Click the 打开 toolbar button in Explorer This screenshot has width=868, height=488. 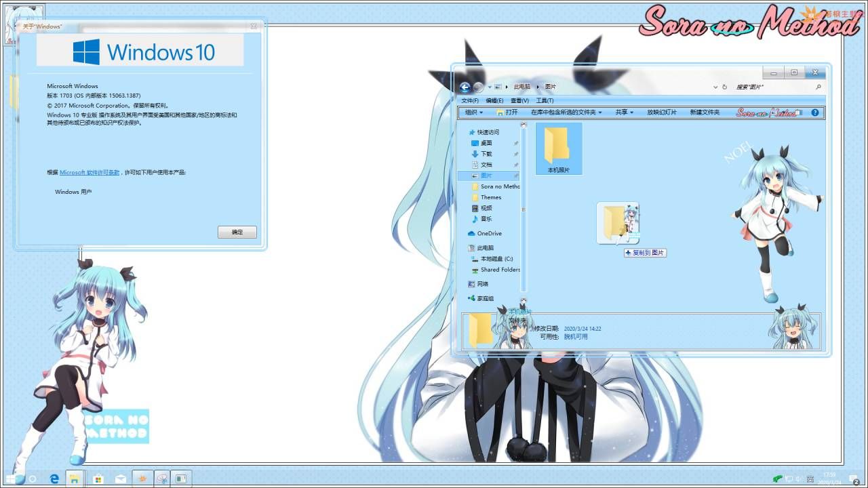tap(507, 113)
